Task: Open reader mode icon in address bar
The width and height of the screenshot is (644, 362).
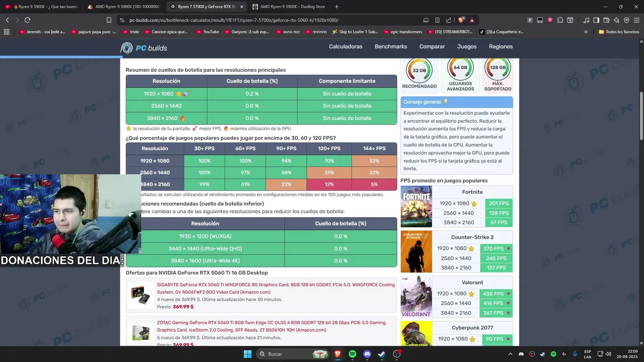Action: 437,20
